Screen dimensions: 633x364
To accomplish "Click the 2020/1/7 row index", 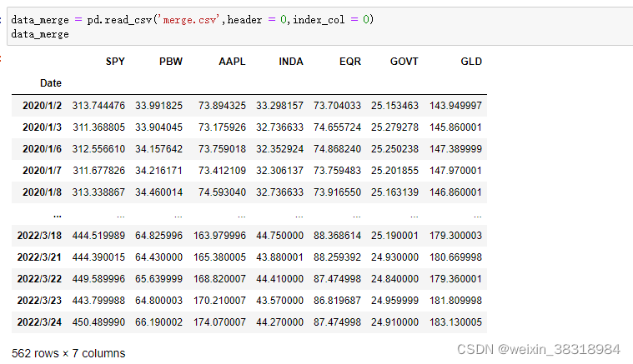I will pyautogui.click(x=42, y=171).
